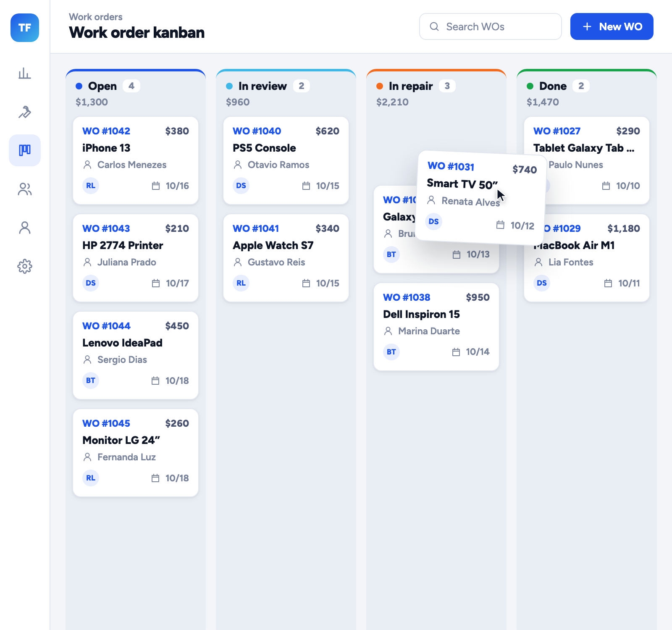Click the RL avatar on Monitor LG 24" card
Viewport: 672px width, 630px height.
(x=91, y=478)
